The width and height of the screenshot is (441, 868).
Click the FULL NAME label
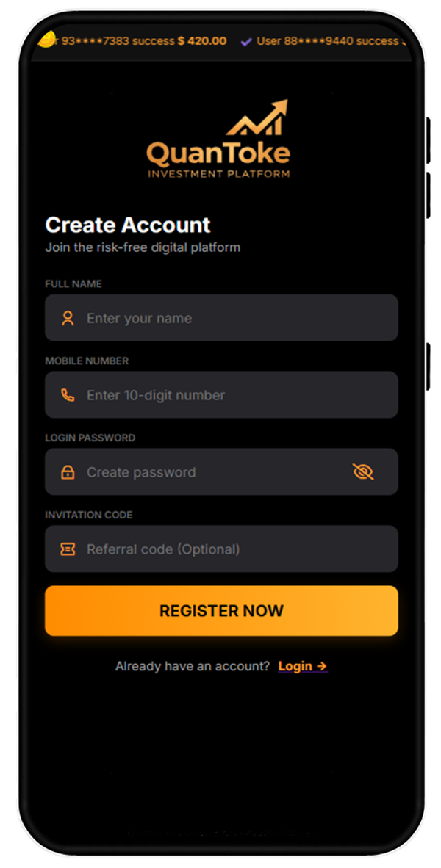73,283
